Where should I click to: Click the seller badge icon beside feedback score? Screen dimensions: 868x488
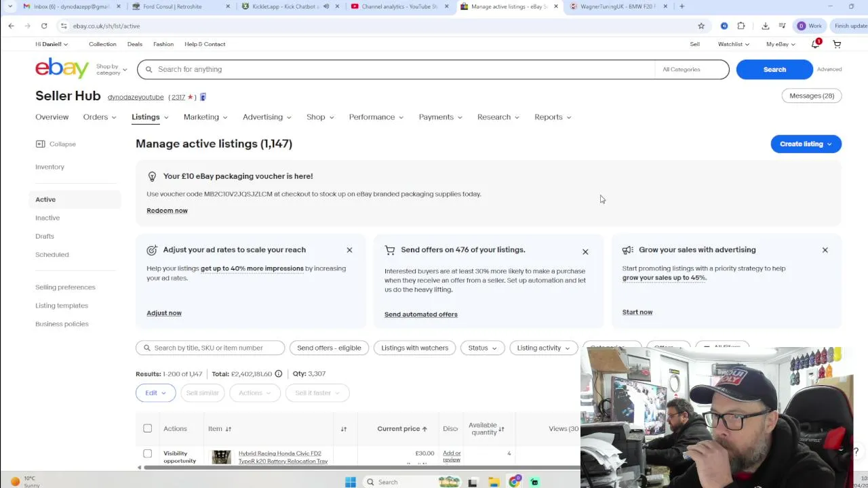point(203,97)
